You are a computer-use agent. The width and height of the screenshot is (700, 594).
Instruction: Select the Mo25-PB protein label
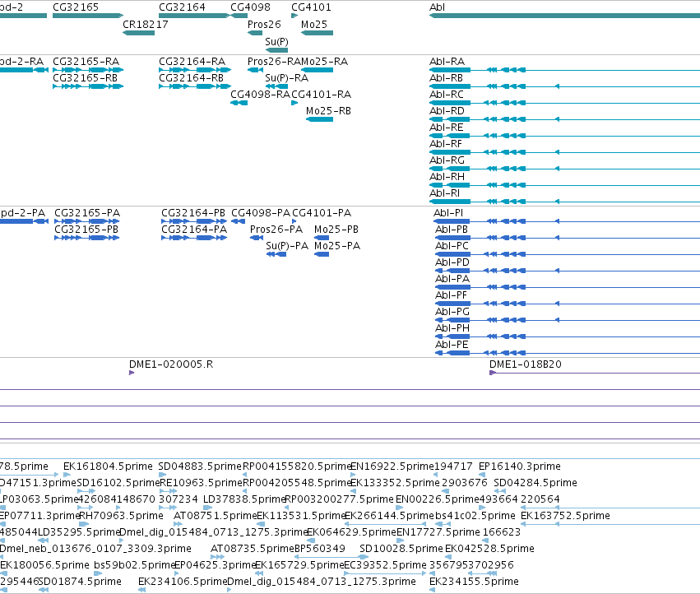click(336, 230)
